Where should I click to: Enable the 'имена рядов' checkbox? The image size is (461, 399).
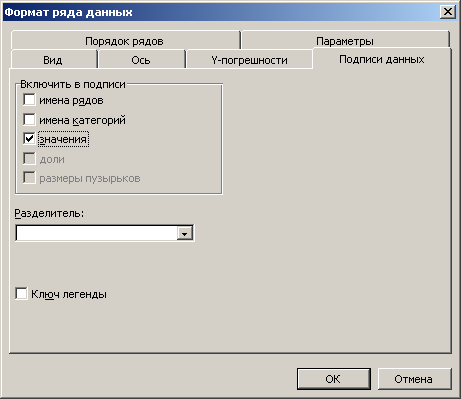29,100
